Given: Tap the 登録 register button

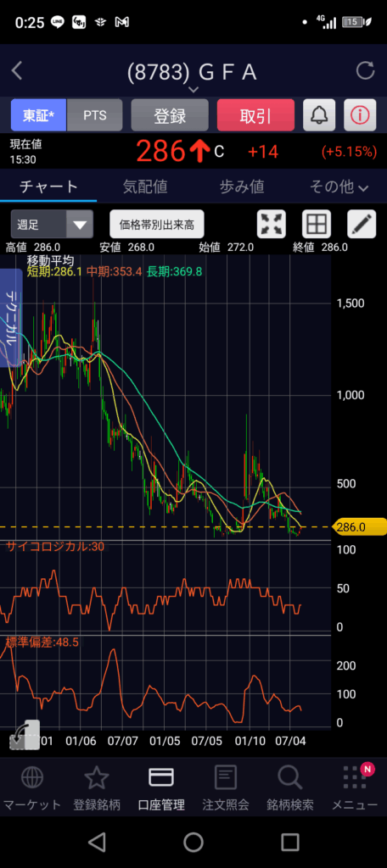Looking at the screenshot, I should coord(170,115).
